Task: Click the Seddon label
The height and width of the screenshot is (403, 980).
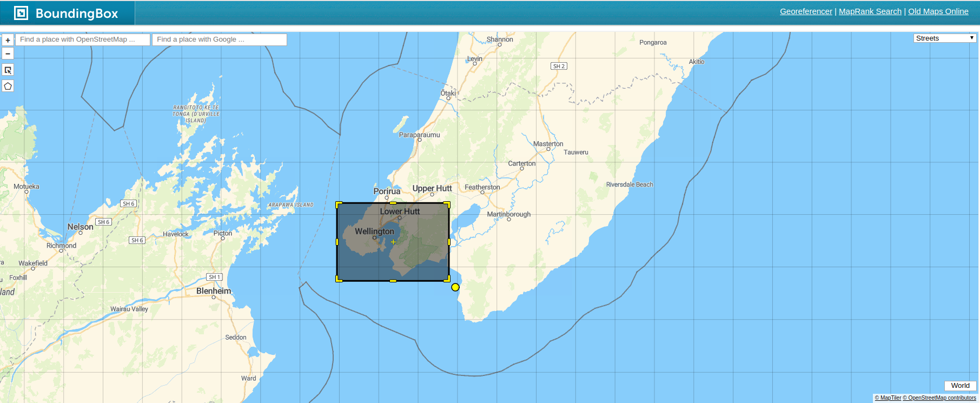Action: click(236, 338)
